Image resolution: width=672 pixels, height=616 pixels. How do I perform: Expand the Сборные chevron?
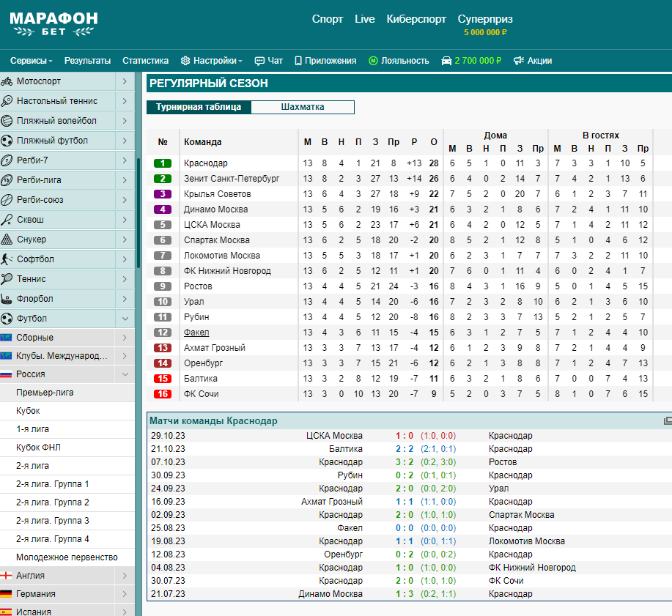(125, 338)
